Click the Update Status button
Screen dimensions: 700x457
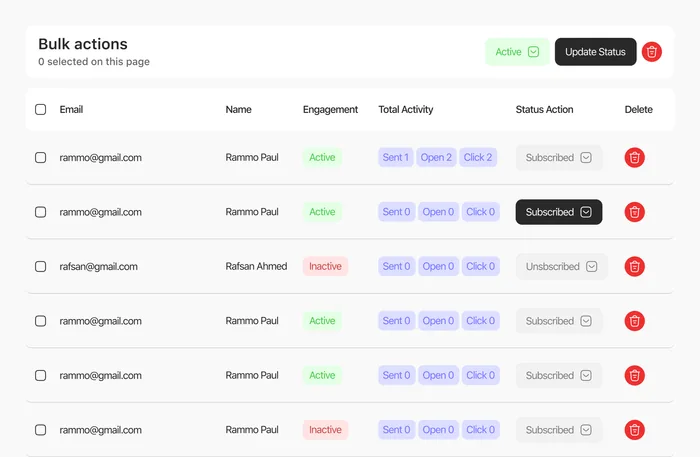596,52
